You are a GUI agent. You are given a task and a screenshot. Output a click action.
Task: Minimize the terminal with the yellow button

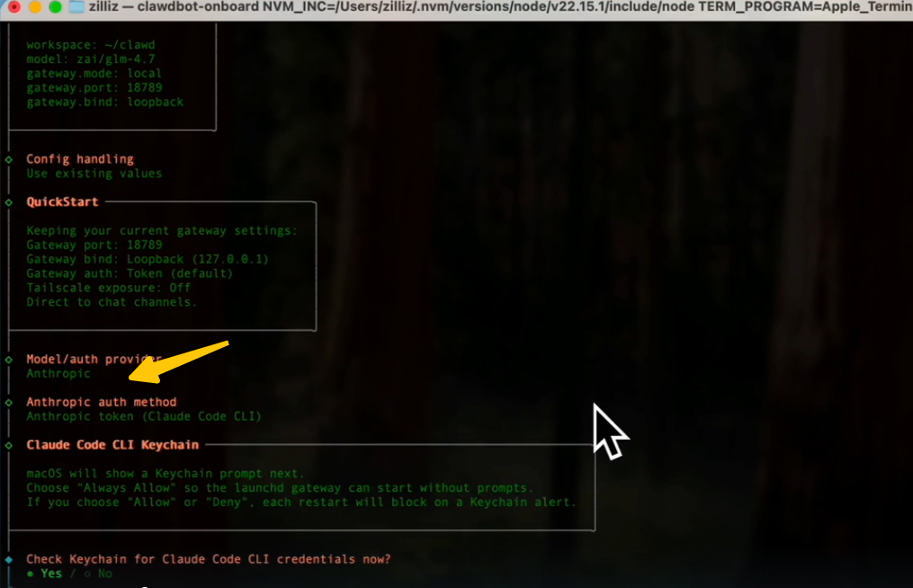pos(35,7)
